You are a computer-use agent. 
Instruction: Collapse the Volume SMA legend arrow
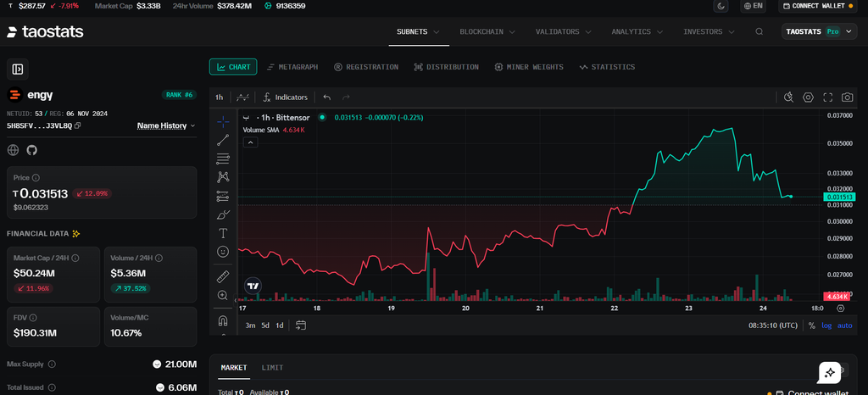point(250,142)
